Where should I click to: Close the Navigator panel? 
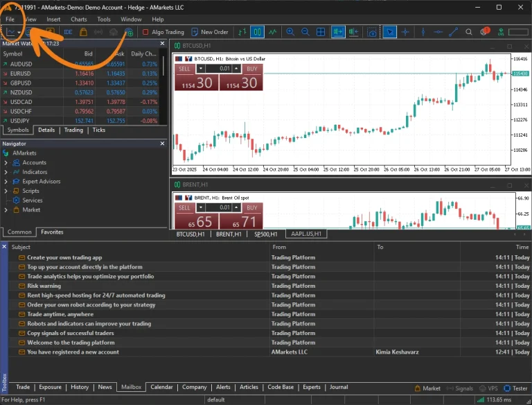[x=163, y=144]
